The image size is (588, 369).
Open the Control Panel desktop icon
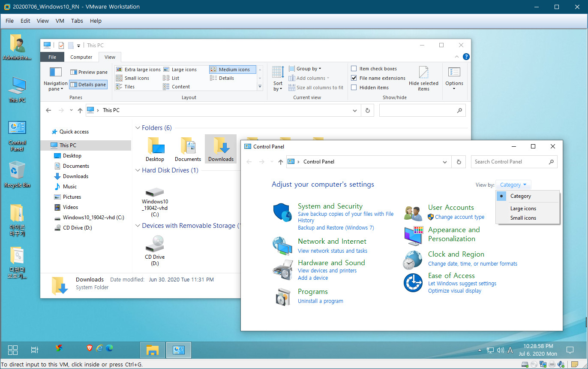(17, 128)
